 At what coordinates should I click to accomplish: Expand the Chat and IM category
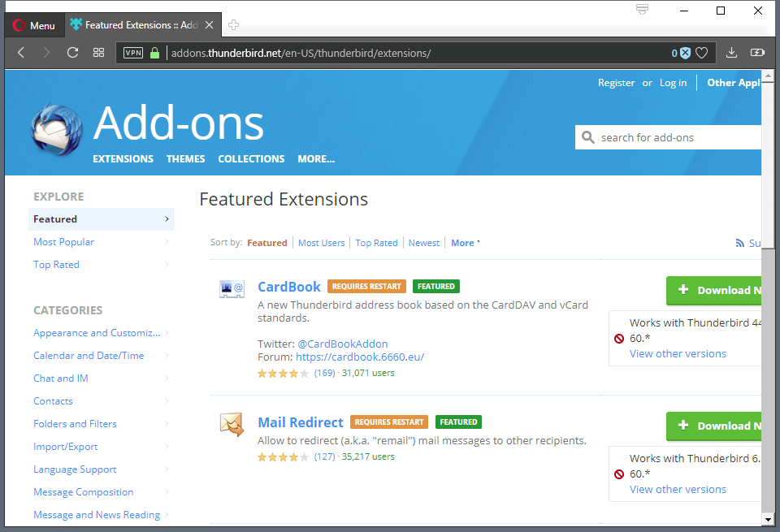point(60,378)
